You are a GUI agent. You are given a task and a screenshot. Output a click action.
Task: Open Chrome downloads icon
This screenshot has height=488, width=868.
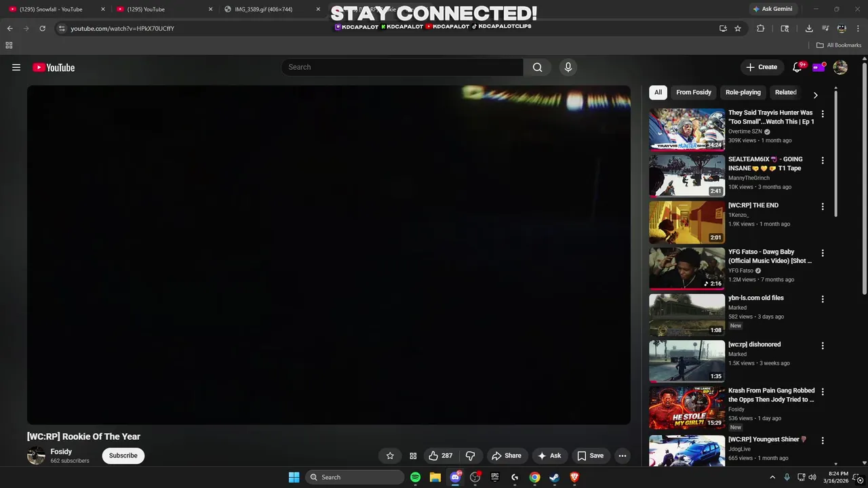pyautogui.click(x=809, y=28)
